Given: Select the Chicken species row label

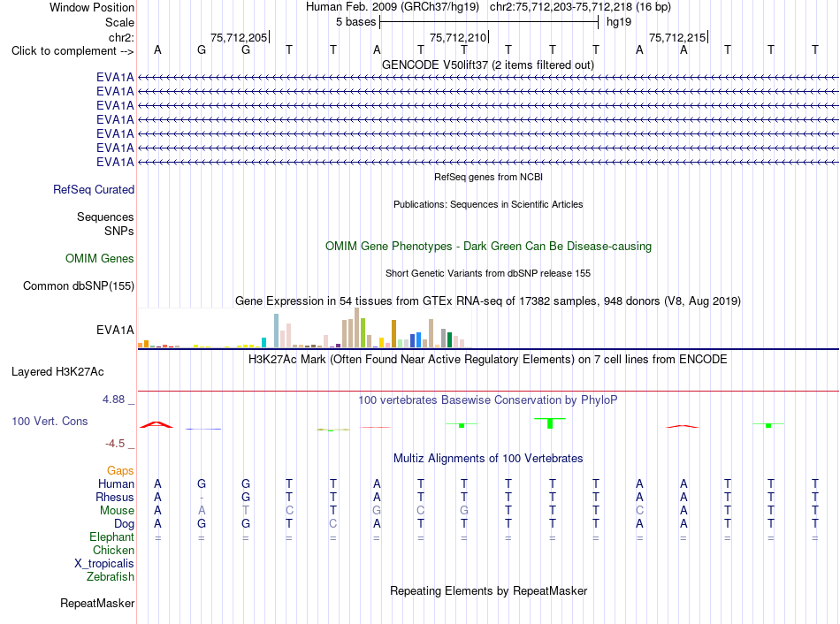Looking at the screenshot, I should click(x=113, y=550).
